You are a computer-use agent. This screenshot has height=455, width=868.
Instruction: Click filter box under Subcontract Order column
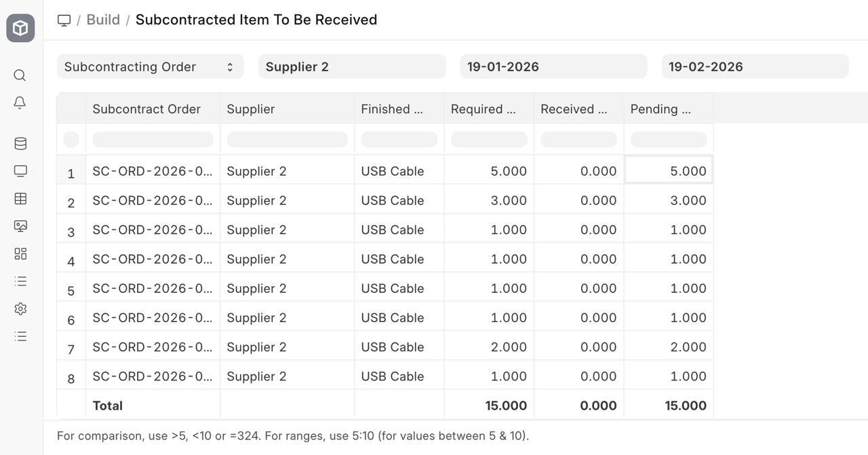pyautogui.click(x=153, y=140)
